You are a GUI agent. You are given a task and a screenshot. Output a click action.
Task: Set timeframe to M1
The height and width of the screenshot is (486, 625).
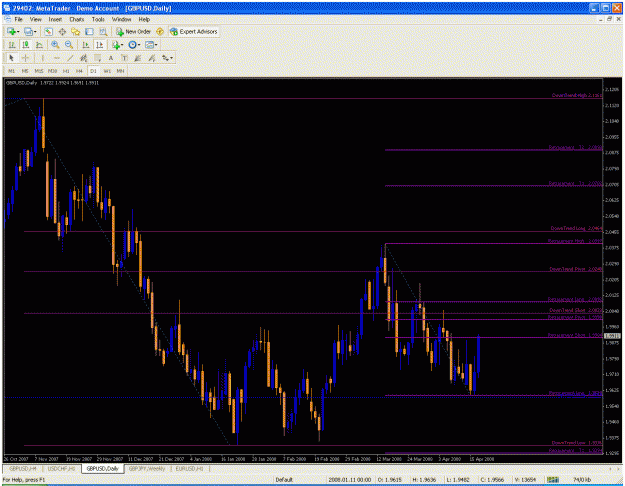coord(12,71)
